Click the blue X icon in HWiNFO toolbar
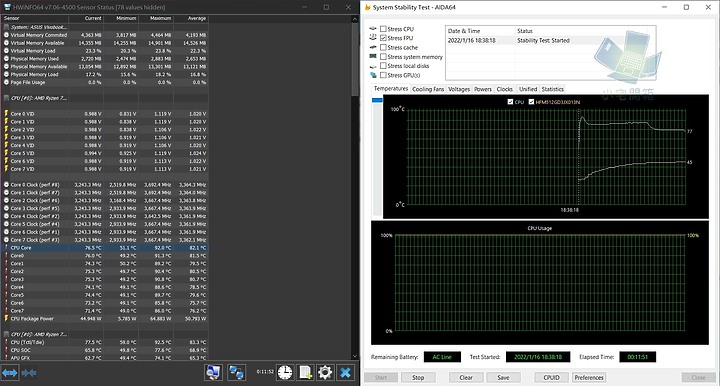This screenshot has width=720, height=386. [x=345, y=372]
